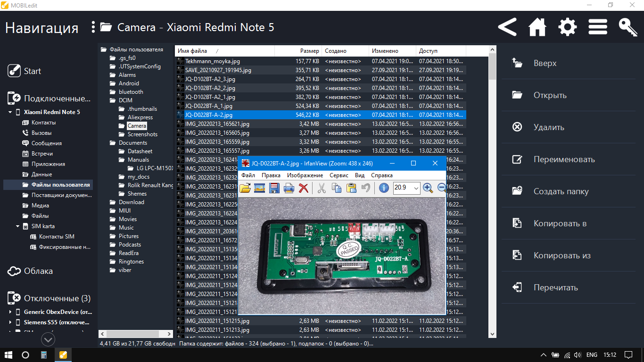Click the Start icon in navigation
The width and height of the screenshot is (644, 362).
coord(14,71)
